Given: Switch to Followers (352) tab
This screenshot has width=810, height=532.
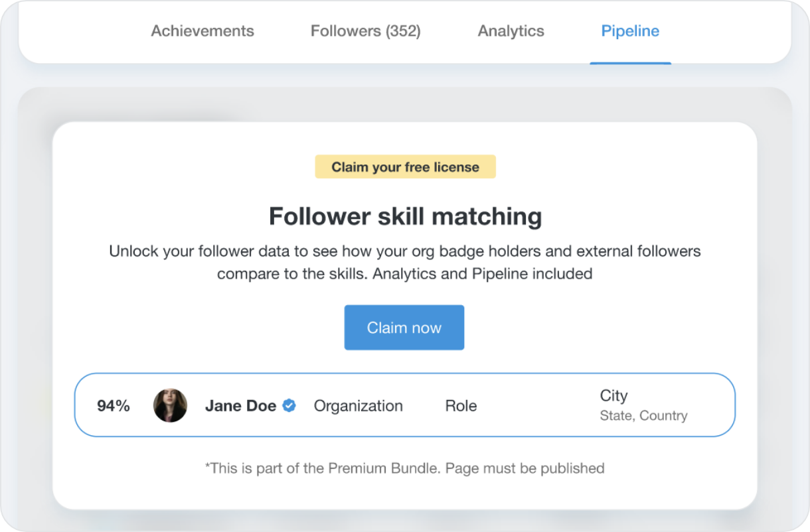Looking at the screenshot, I should 366,31.
